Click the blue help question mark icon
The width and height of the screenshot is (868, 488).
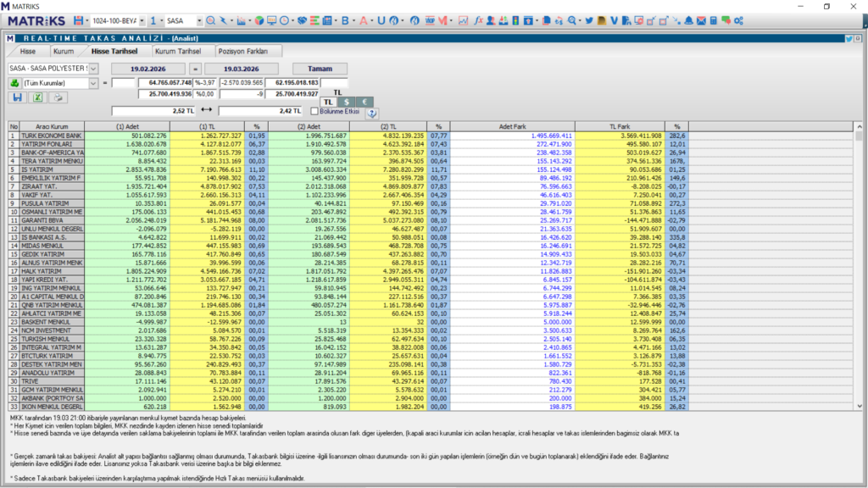[x=371, y=113]
